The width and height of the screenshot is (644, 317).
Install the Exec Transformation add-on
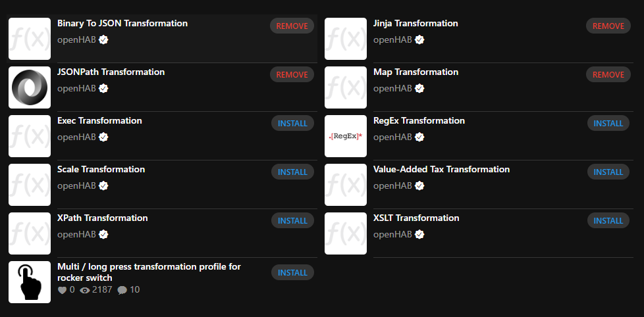click(292, 124)
